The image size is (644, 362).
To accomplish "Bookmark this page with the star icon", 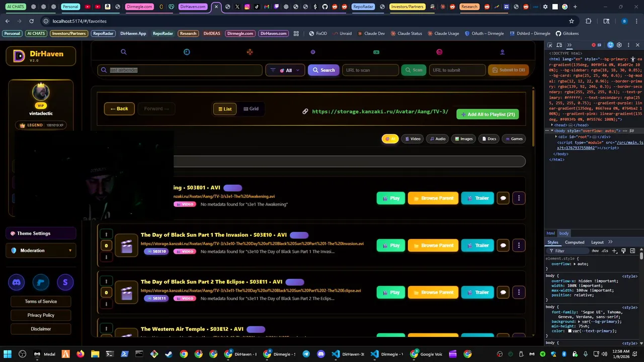I will pos(572,21).
